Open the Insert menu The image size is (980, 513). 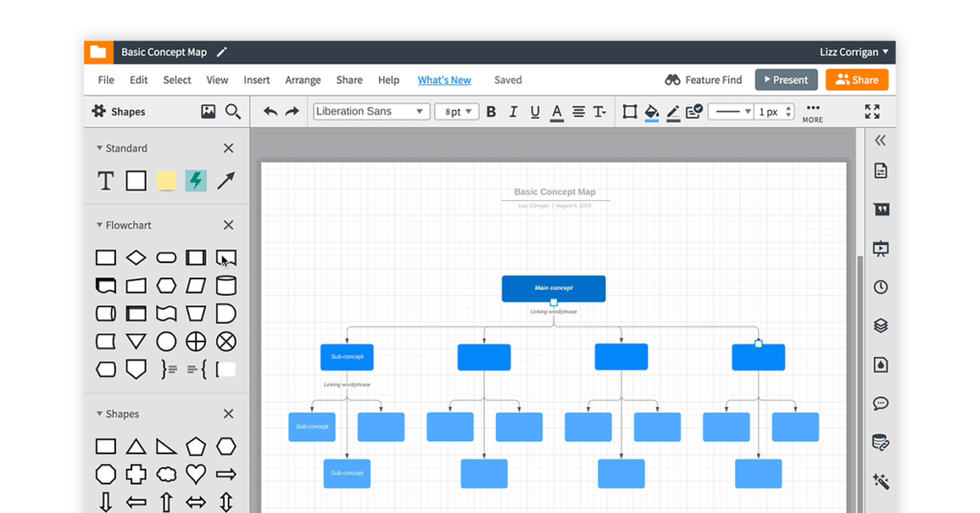point(256,80)
